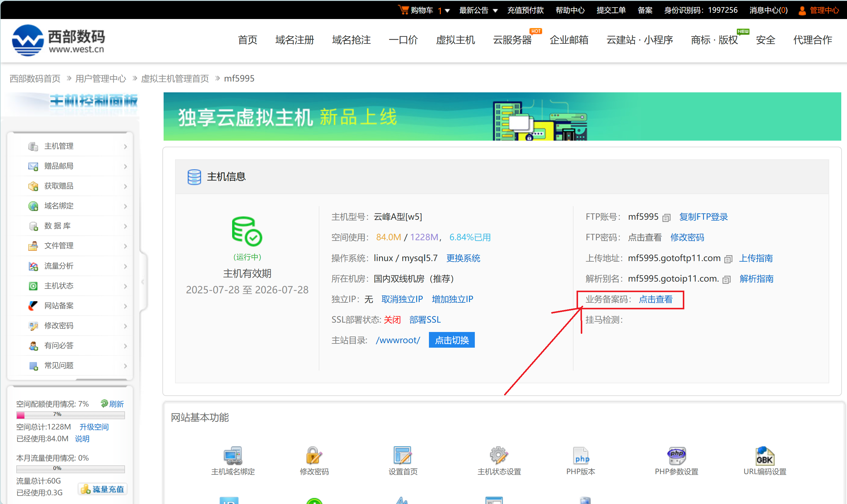
Task: Go to 域名注册 in main navigation
Action: pyautogui.click(x=294, y=40)
